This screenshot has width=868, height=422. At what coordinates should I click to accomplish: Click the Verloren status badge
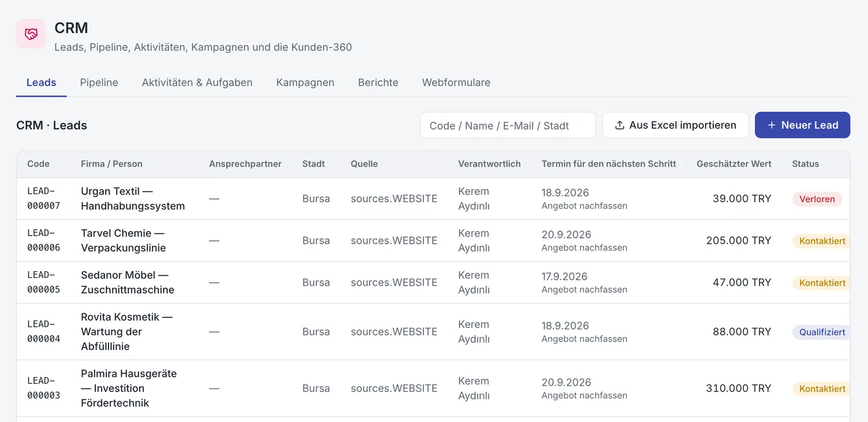tap(817, 199)
